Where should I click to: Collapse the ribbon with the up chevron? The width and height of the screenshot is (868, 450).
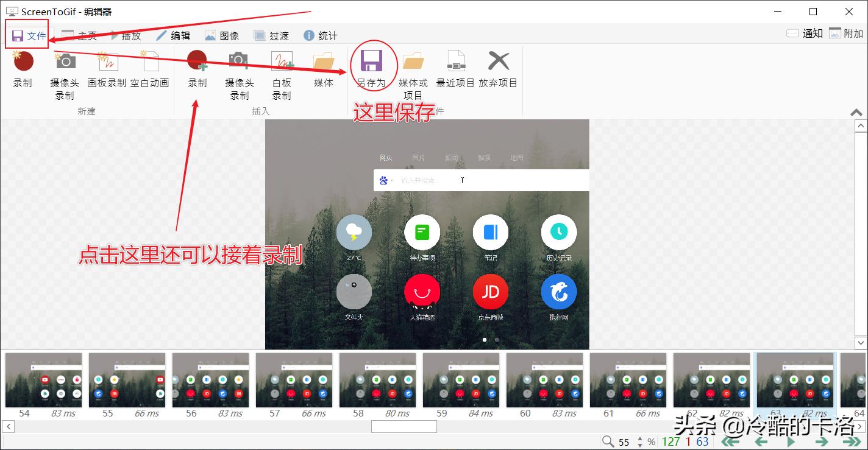pos(856,112)
